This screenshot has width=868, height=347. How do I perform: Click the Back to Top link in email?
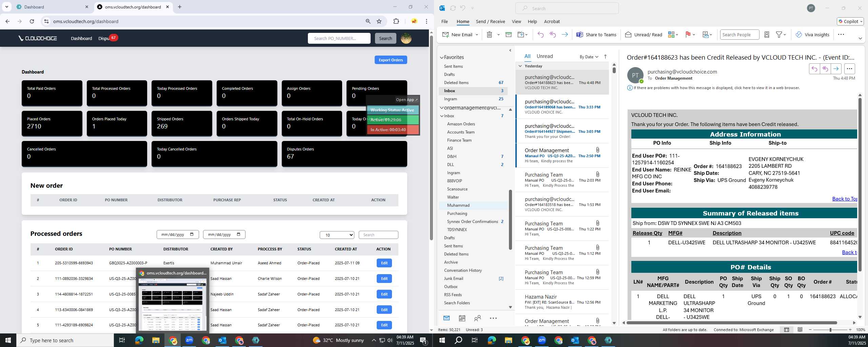pos(844,199)
